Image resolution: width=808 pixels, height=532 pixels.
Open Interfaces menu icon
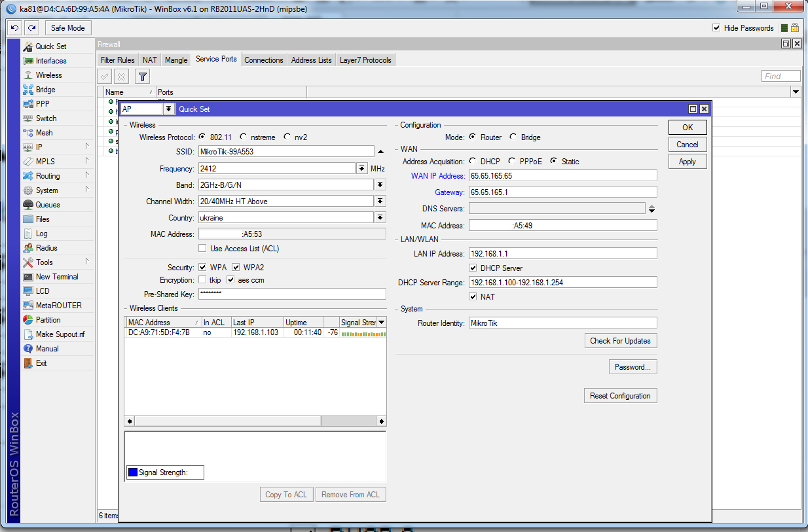tap(28, 61)
